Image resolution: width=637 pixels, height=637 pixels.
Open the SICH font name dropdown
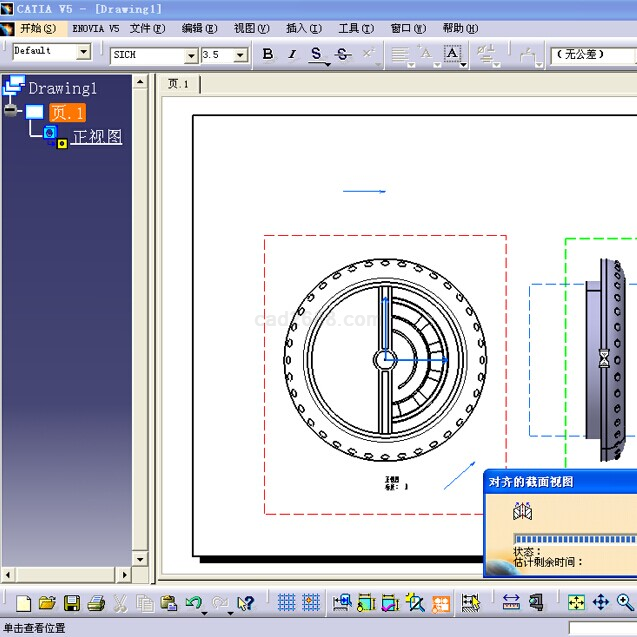click(191, 56)
